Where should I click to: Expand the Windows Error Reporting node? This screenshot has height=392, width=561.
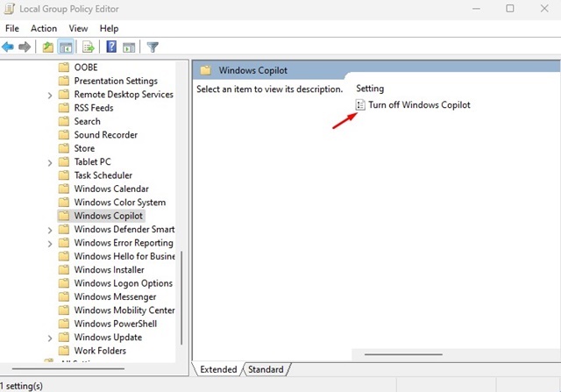[50, 244]
